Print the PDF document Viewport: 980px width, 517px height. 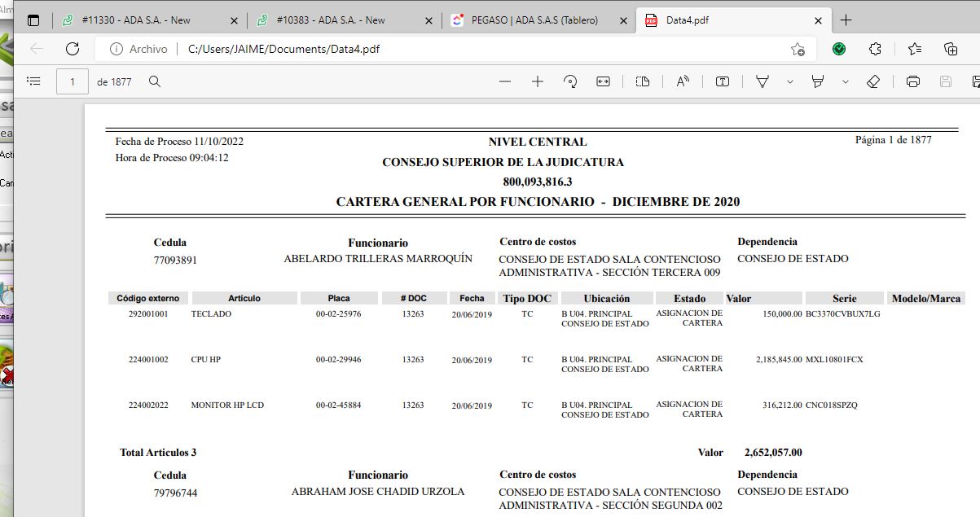point(913,81)
